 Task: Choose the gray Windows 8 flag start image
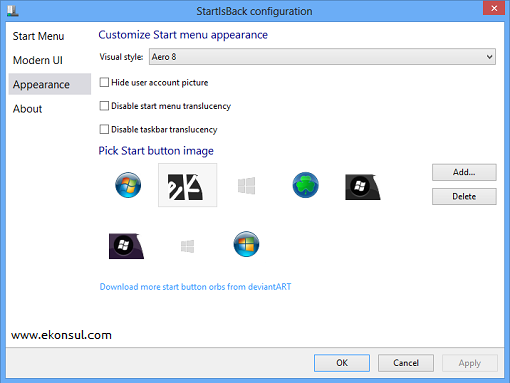pos(247,186)
